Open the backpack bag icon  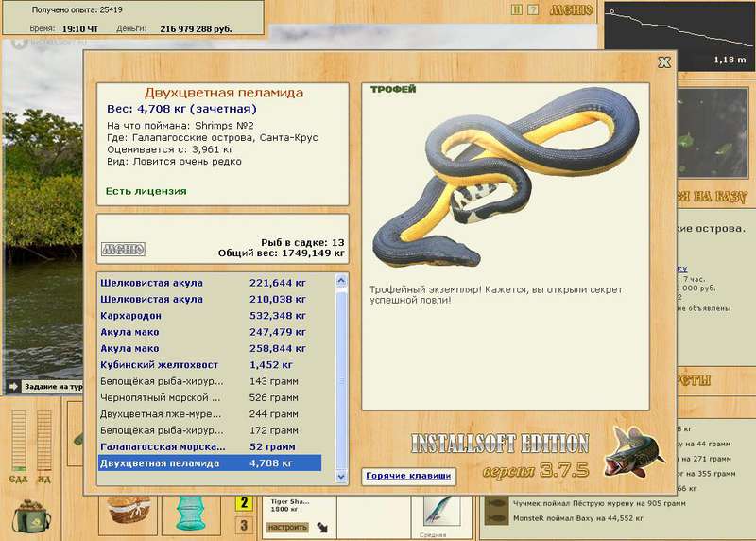pyautogui.click(x=31, y=515)
